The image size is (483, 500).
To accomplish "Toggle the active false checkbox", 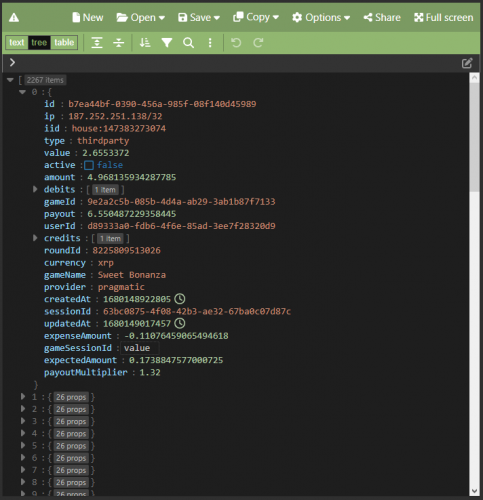I will pos(89,165).
